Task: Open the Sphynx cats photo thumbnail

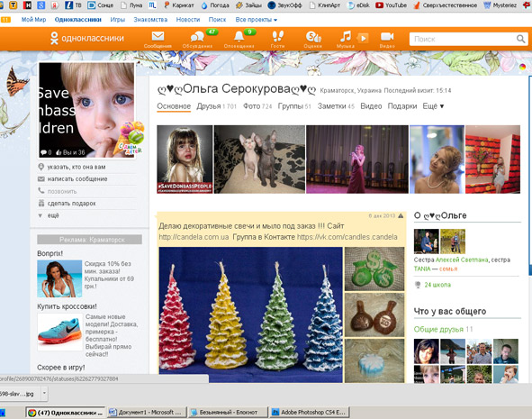Action: coord(259,159)
